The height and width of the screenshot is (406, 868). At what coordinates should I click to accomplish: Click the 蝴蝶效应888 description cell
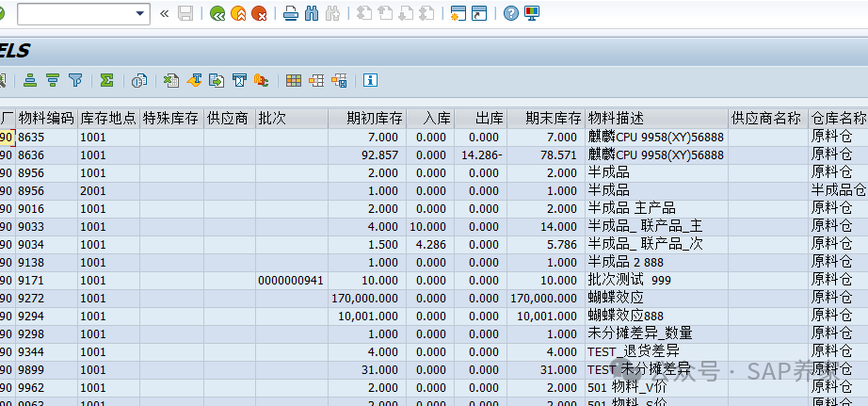(656, 317)
